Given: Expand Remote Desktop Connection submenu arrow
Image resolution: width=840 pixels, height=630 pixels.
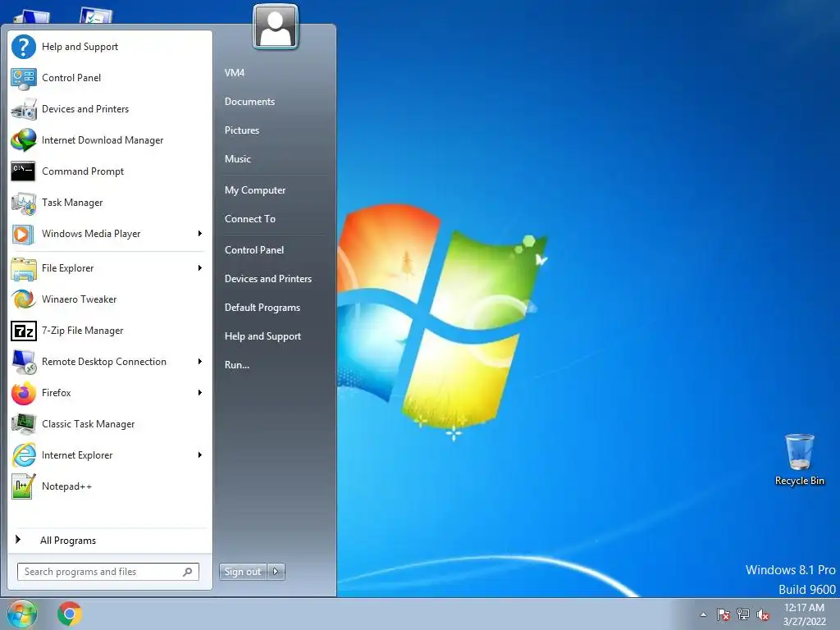Looking at the screenshot, I should [200, 362].
